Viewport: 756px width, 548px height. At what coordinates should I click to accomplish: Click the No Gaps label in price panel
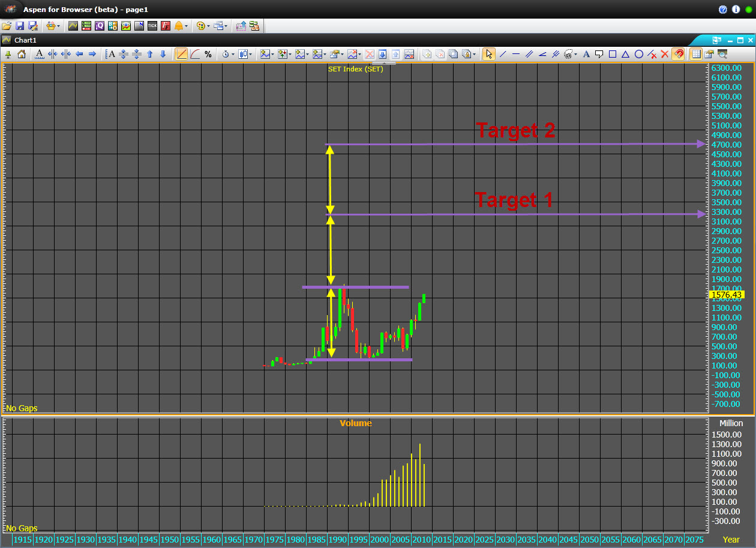click(22, 408)
